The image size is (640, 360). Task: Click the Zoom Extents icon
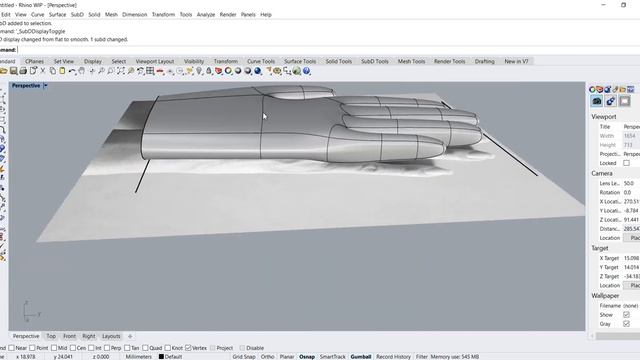(120, 71)
